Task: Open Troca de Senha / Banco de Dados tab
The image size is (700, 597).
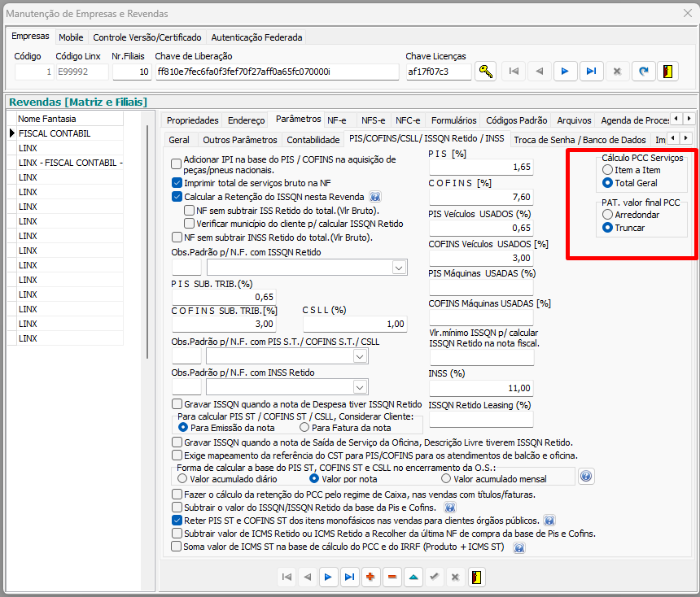Action: 580,140
